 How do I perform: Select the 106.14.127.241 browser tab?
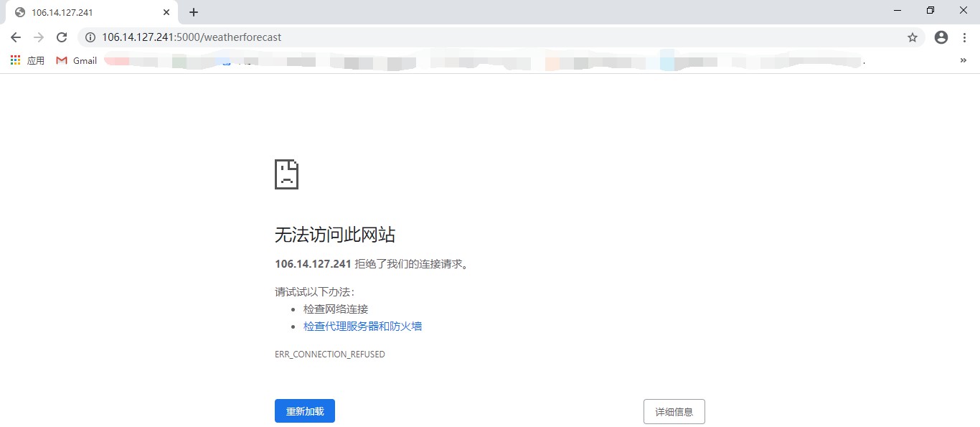coord(91,12)
